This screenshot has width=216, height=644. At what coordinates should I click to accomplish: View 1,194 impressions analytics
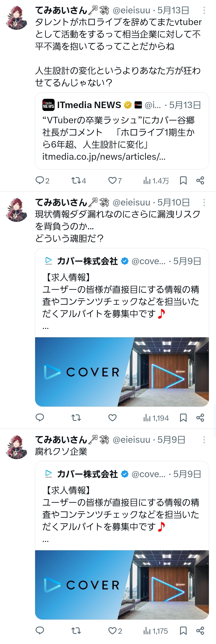[156, 418]
